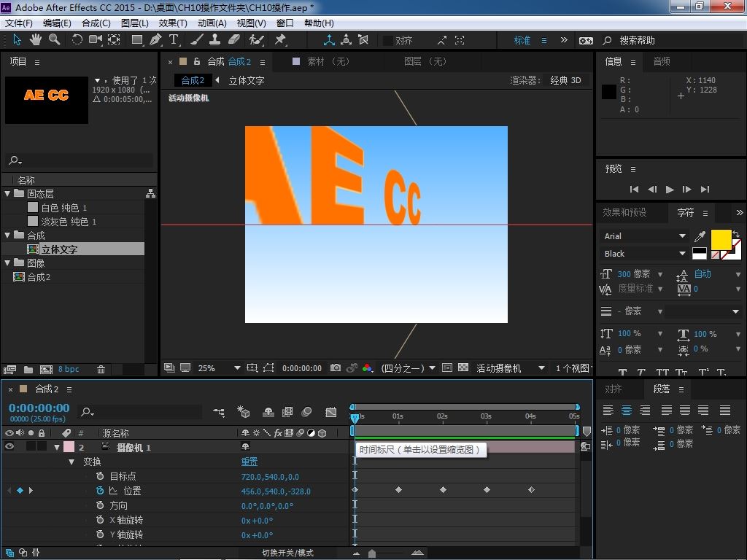Screen dimensions: 747x560
Task: Select the Rotation tool
Action: point(77,40)
